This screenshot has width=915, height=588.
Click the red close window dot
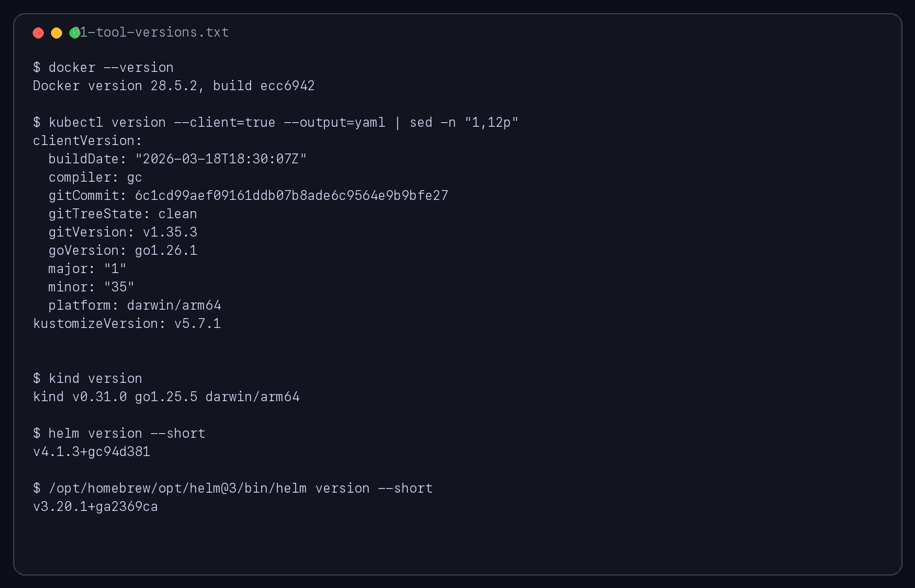[38, 33]
